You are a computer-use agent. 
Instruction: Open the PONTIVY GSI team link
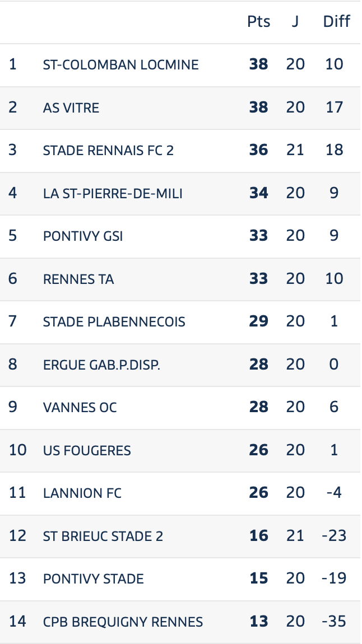[83, 236]
